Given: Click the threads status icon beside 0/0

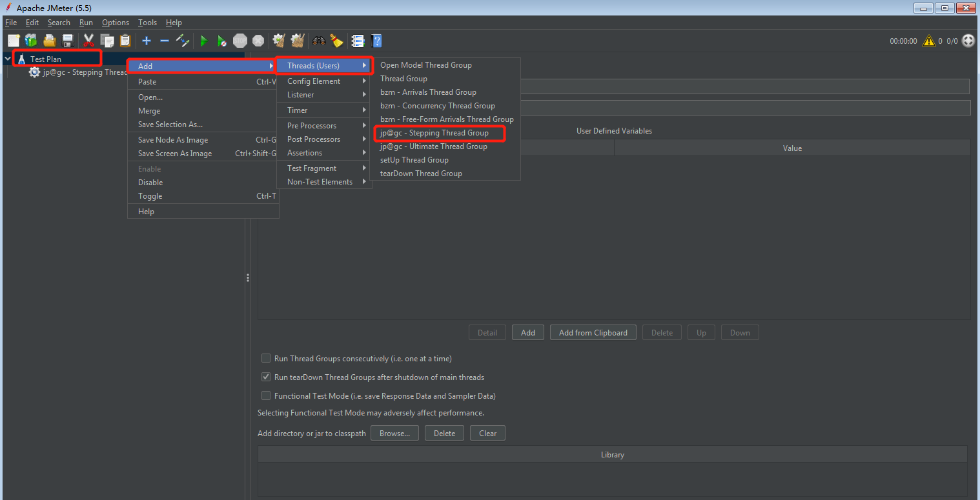Looking at the screenshot, I should pos(968,41).
